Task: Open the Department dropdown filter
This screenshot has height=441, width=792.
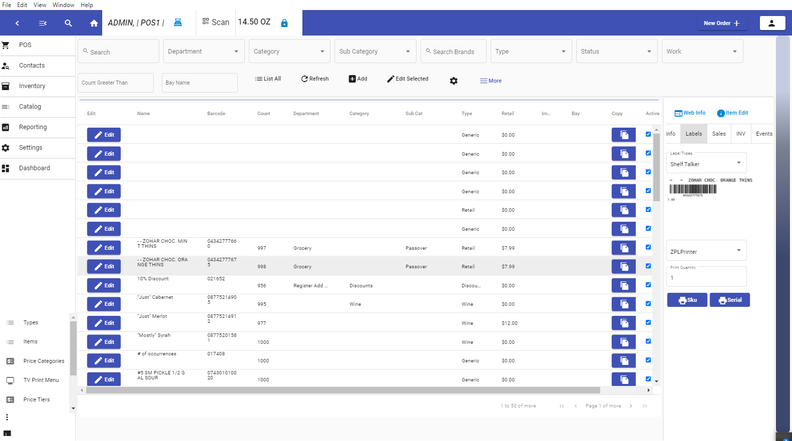Action: 204,52
